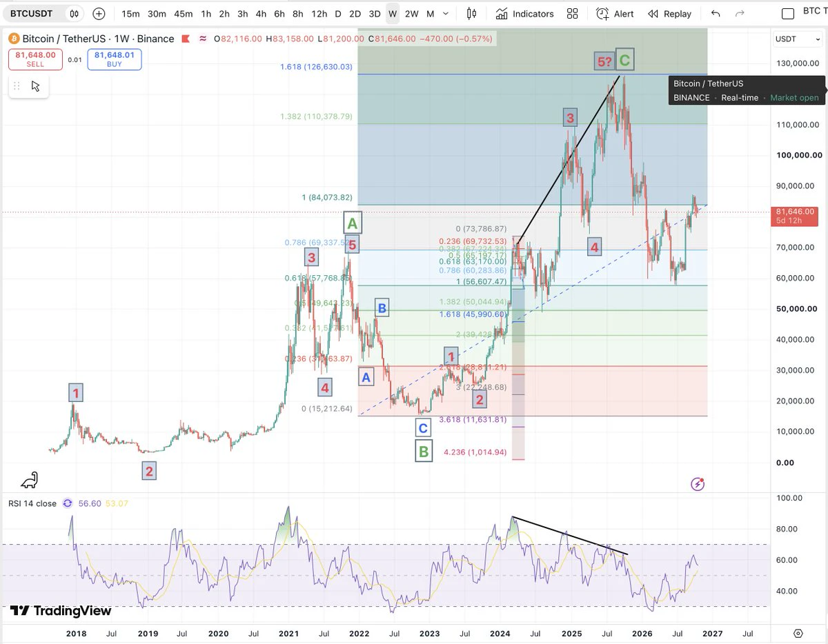This screenshot has width=828, height=644.
Task: Open the indicator templates grid icon
Action: [x=572, y=14]
